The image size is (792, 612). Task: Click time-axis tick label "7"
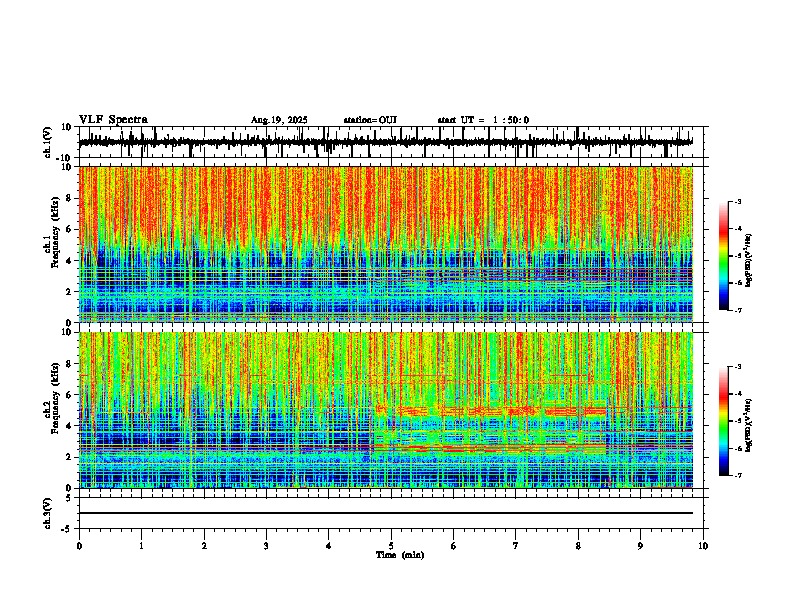click(516, 546)
